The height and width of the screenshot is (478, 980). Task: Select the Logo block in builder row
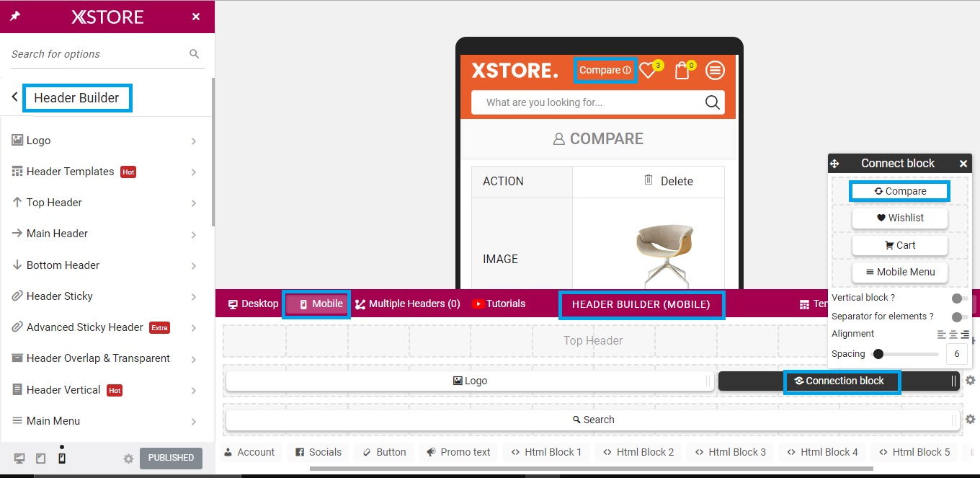(x=470, y=381)
